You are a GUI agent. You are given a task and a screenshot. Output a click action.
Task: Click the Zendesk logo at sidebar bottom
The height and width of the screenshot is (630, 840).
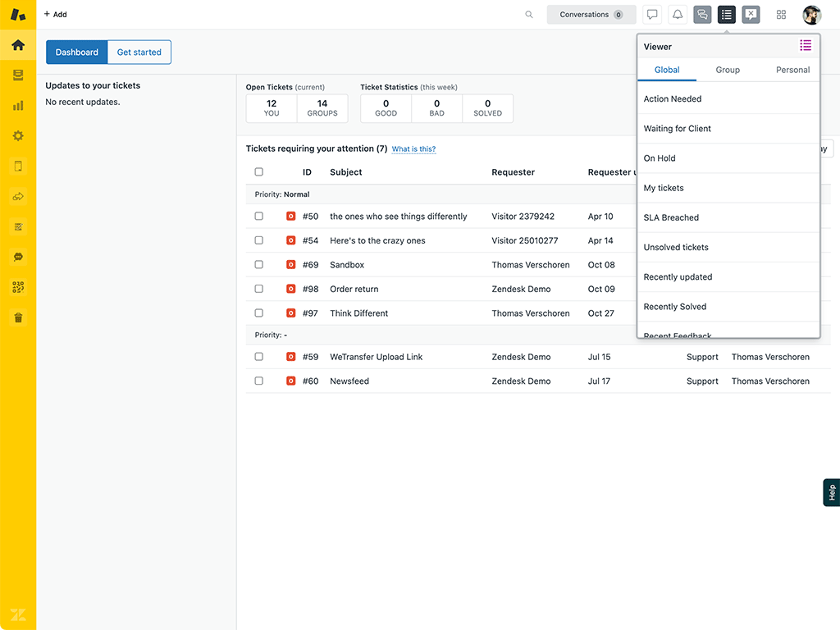(x=18, y=614)
